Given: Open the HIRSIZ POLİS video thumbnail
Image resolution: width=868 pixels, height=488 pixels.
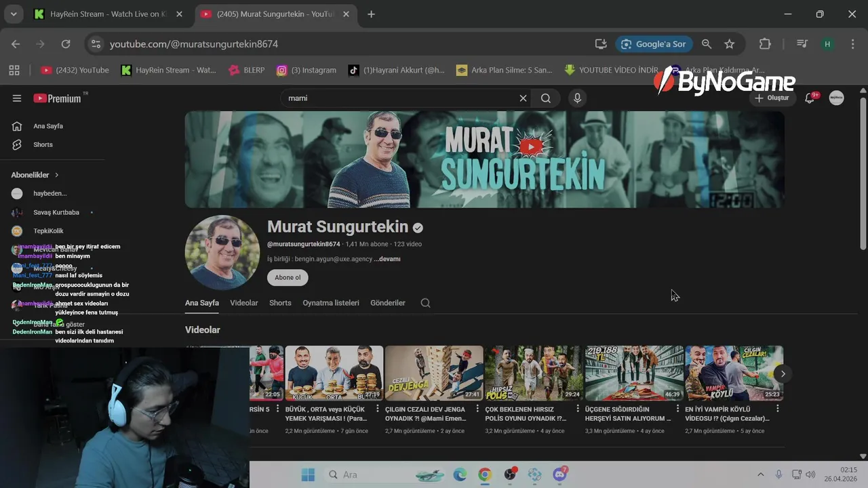Looking at the screenshot, I should click(x=534, y=373).
